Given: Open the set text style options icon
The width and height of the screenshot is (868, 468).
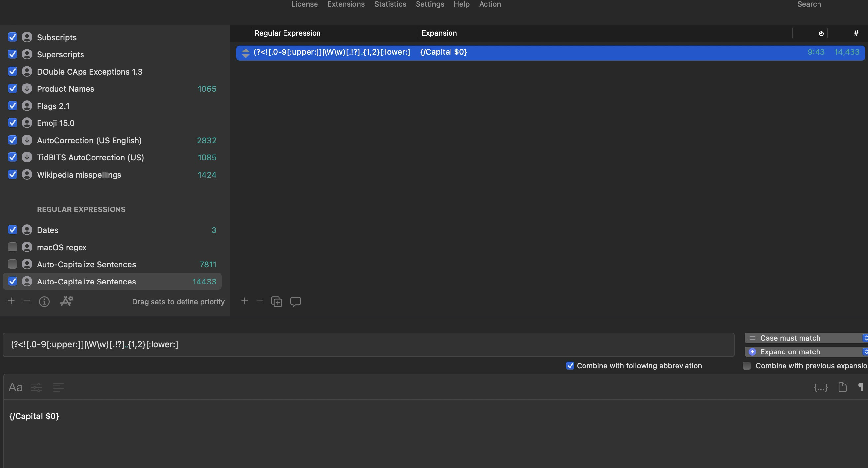Looking at the screenshot, I should pos(66,301).
